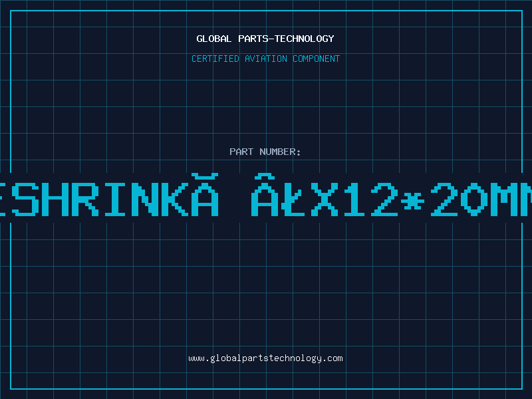Open the www.globalpartstechnology.com website link
Viewport: 532px width, 399px height.
pyautogui.click(x=265, y=358)
